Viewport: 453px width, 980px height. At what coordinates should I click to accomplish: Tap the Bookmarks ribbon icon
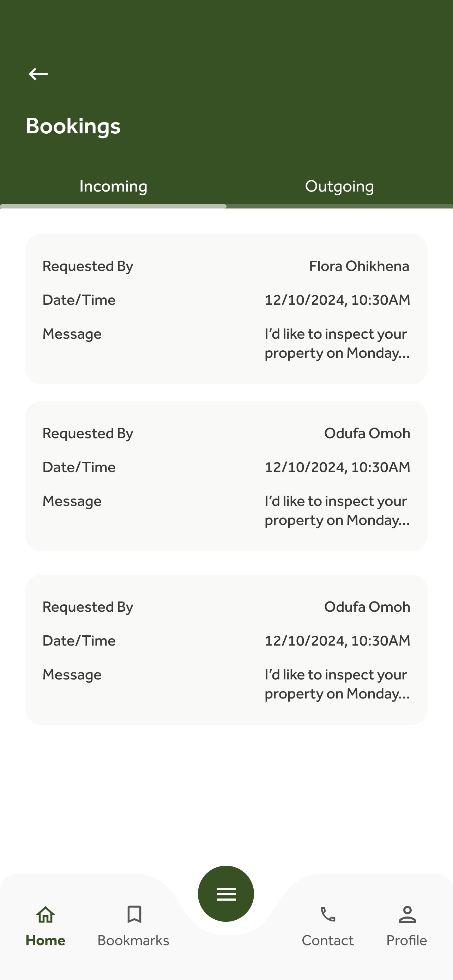134,914
